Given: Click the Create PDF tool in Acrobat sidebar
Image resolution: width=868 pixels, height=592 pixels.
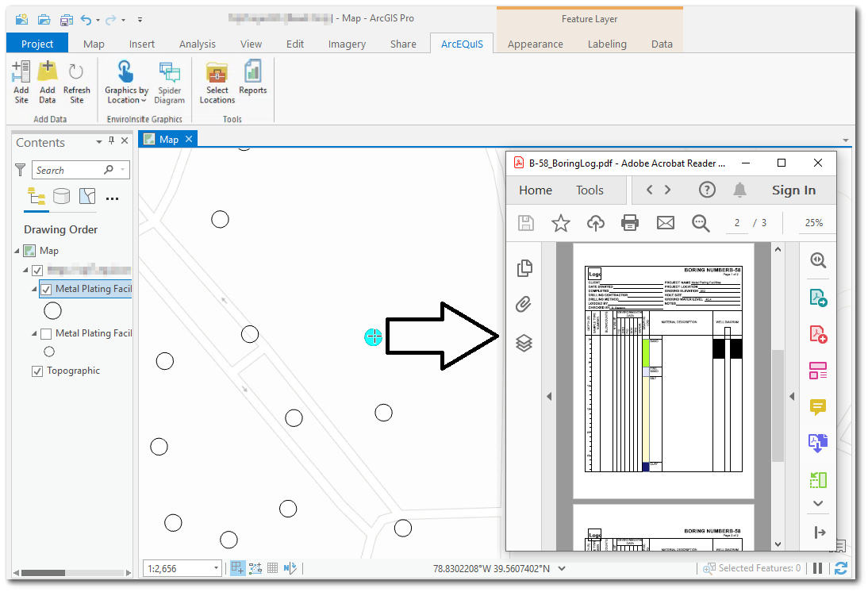Looking at the screenshot, I should pyautogui.click(x=818, y=335).
